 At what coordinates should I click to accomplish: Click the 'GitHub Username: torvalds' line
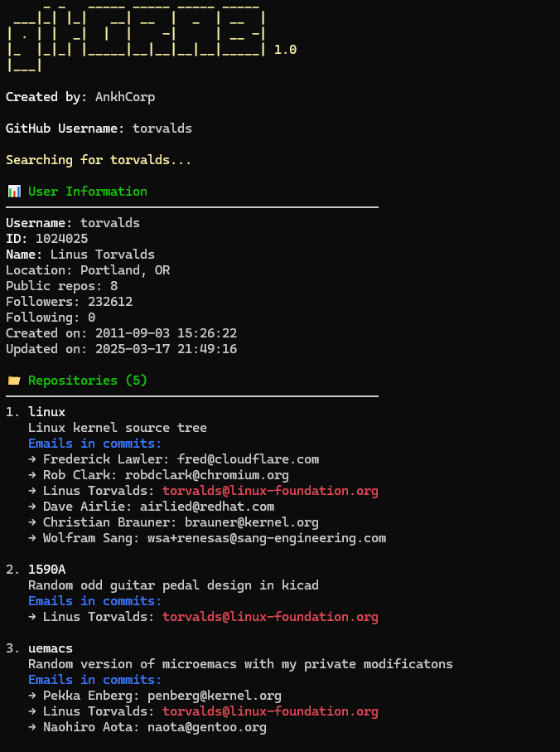pos(99,129)
